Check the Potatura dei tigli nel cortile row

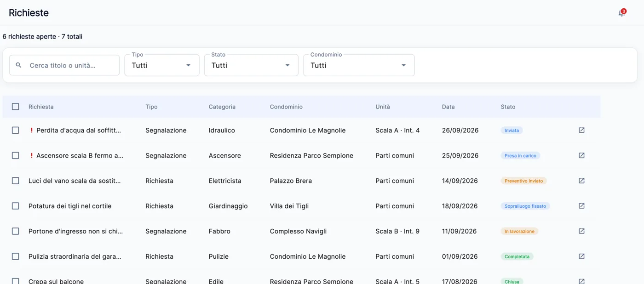[15, 206]
